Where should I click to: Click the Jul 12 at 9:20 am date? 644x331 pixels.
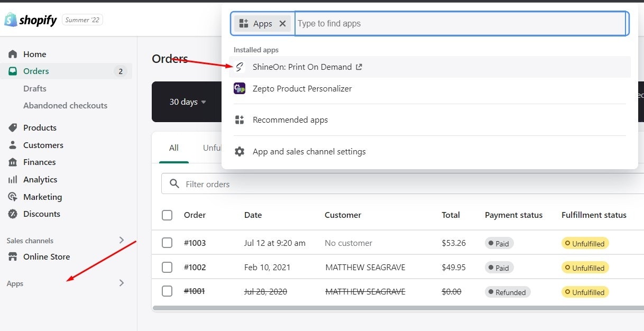275,243
